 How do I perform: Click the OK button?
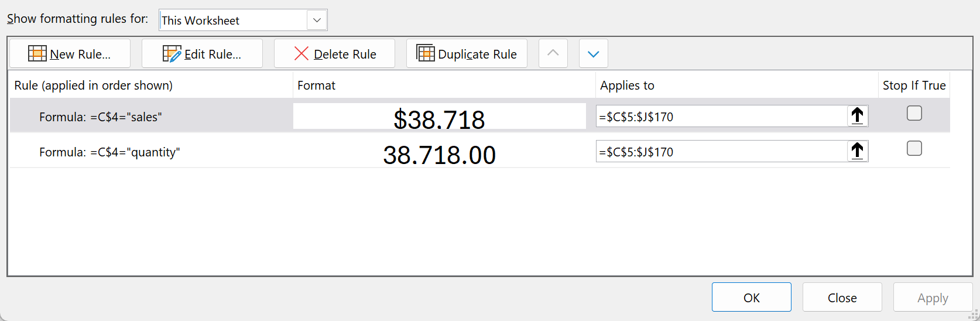pos(751,298)
